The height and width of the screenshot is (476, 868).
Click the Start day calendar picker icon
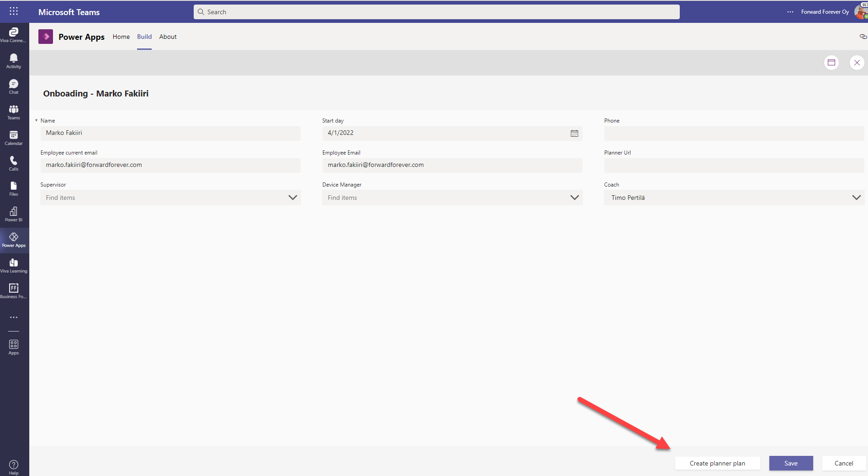[x=574, y=133]
